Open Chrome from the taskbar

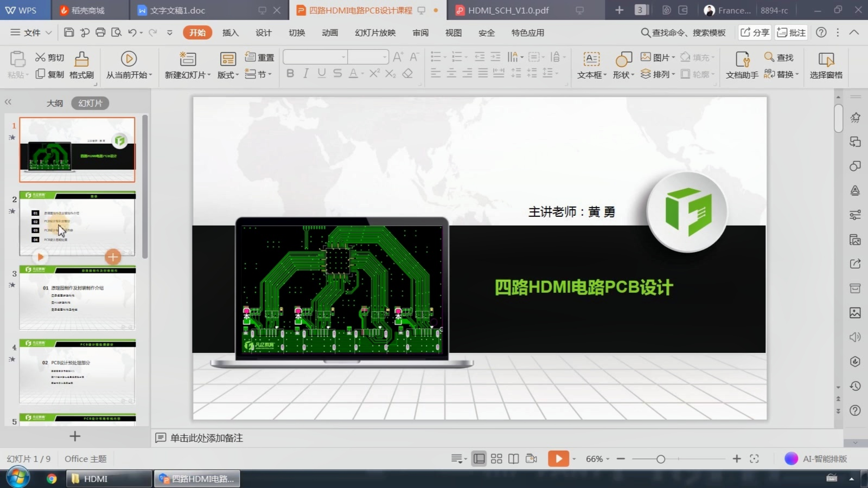pos(52,479)
